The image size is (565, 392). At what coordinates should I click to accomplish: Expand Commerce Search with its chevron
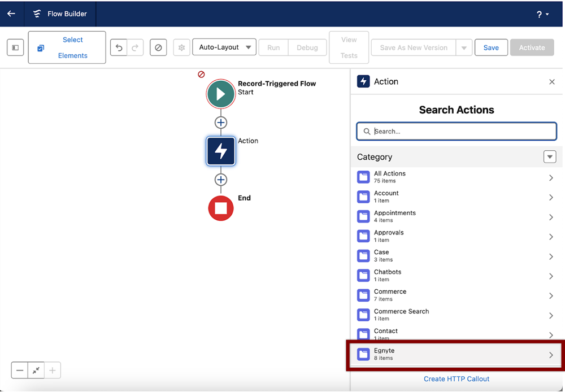(x=551, y=316)
